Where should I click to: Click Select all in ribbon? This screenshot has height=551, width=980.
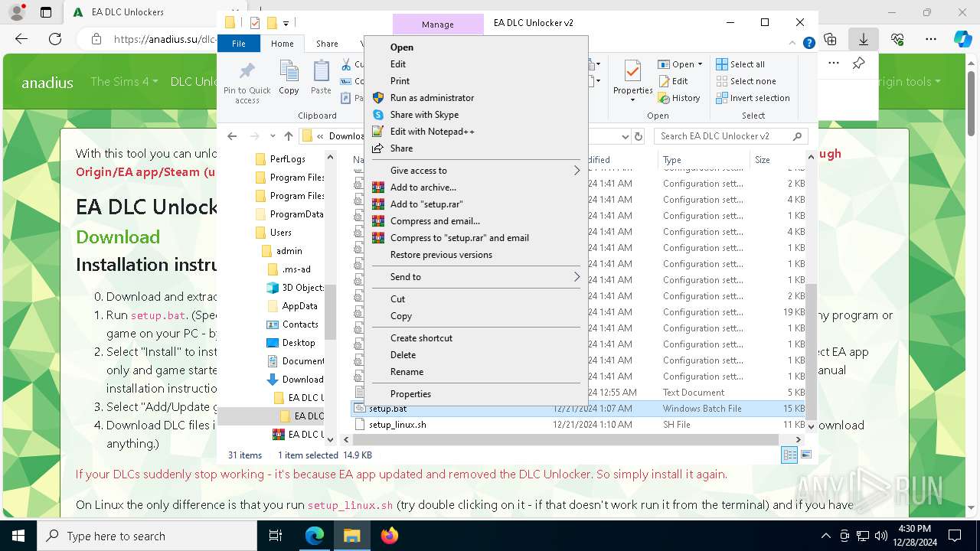[x=740, y=64]
